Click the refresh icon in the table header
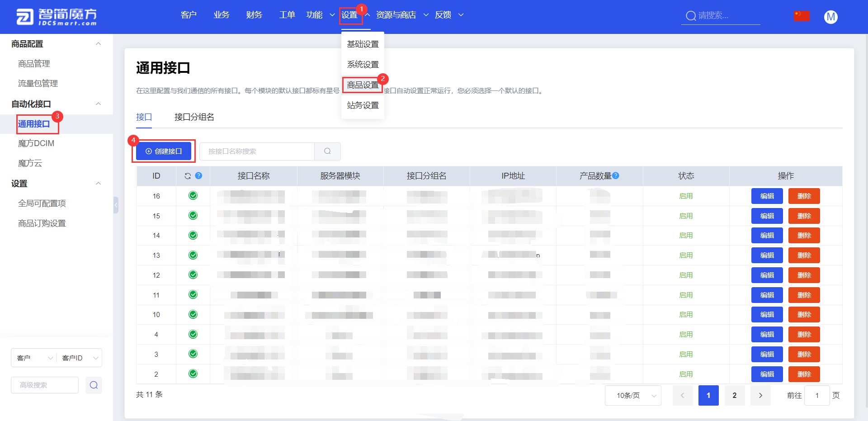 click(187, 175)
